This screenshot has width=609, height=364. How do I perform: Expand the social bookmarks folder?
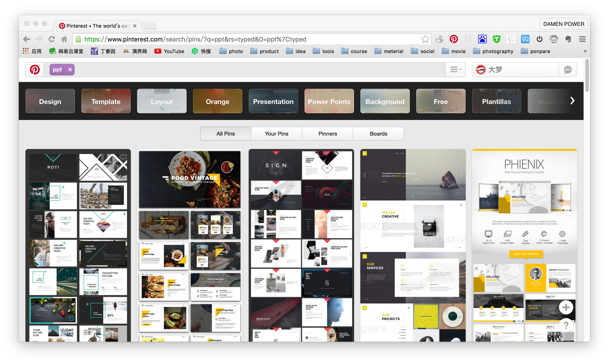tap(423, 51)
